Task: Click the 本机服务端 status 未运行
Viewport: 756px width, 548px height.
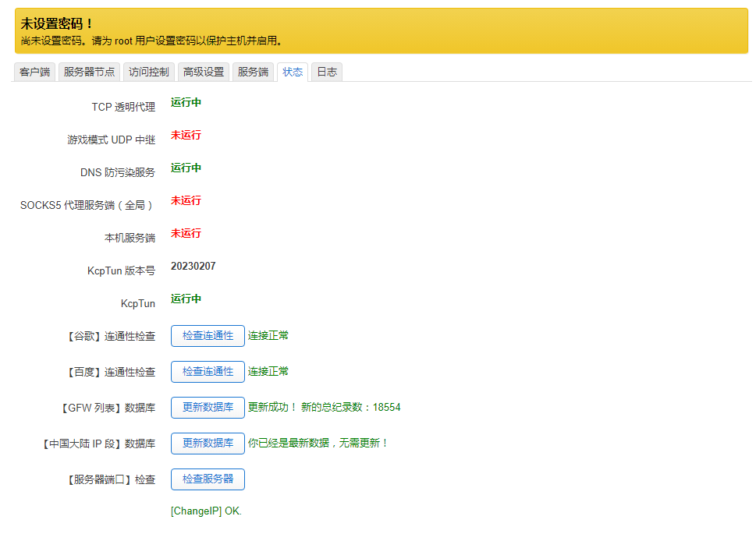Action: coord(186,233)
